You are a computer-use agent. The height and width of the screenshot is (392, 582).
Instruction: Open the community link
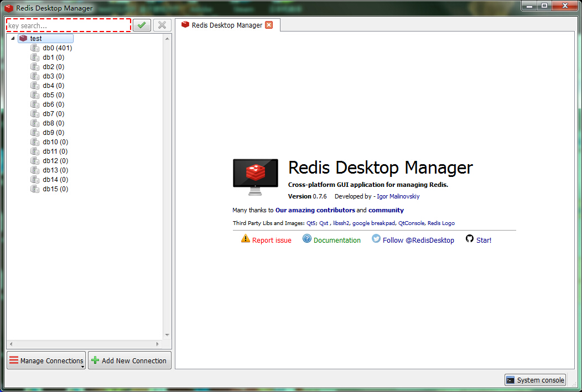click(x=386, y=210)
